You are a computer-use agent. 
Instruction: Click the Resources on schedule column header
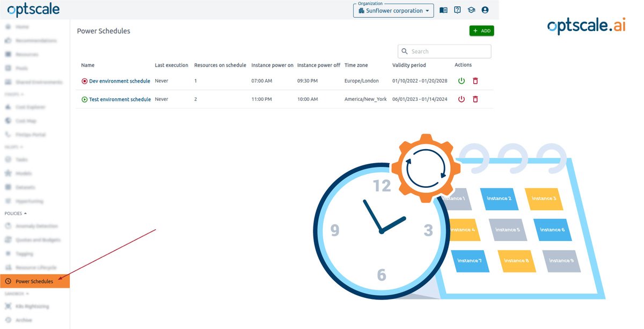pos(220,65)
